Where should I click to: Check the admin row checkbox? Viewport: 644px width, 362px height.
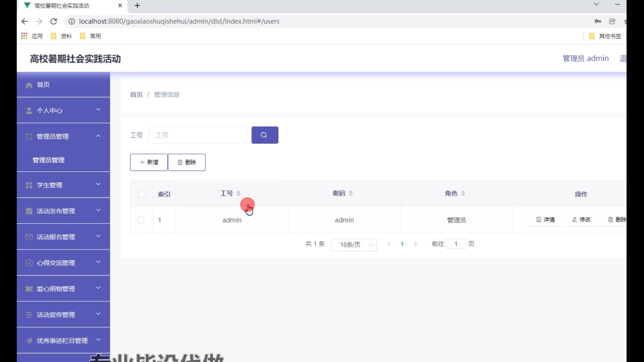pyautogui.click(x=141, y=220)
